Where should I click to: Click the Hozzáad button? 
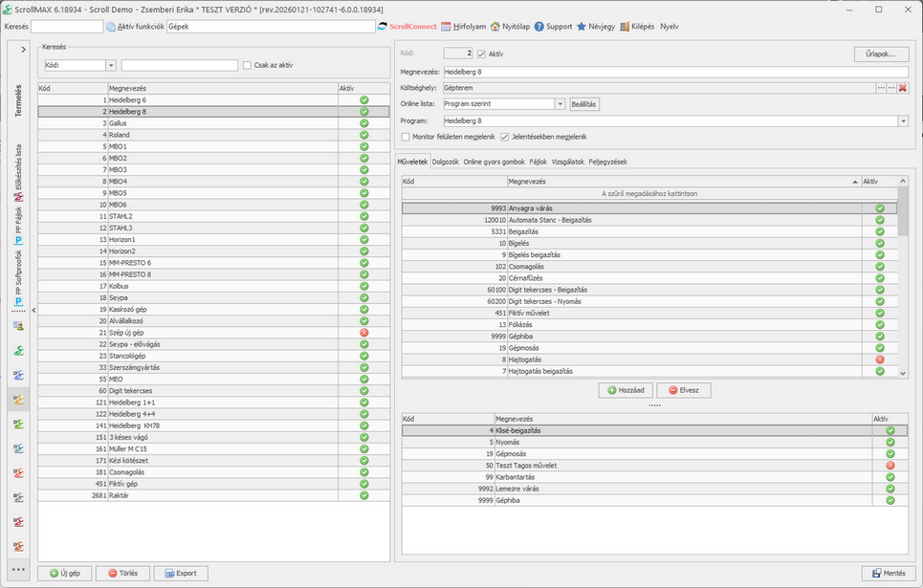626,390
